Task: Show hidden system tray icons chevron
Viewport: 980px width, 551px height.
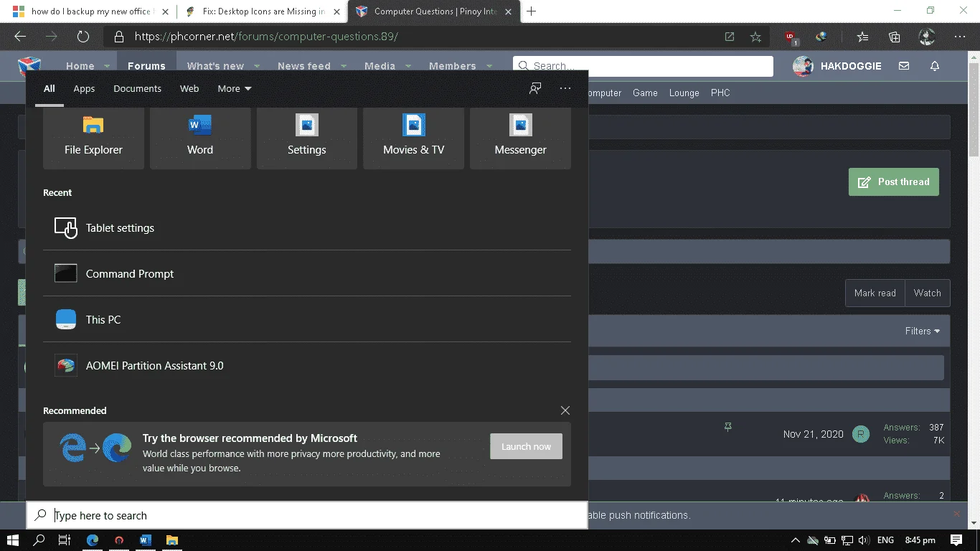Action: [x=795, y=540]
